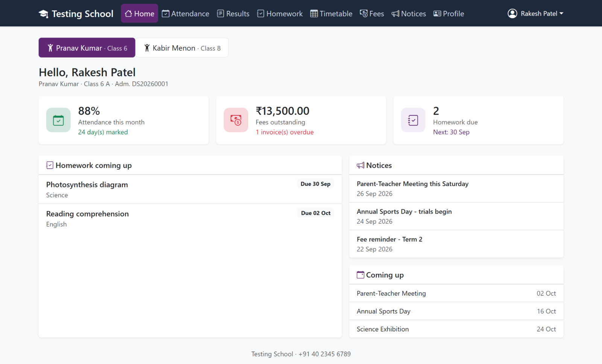
Task: Click Next: 30 Sep homework text
Action: click(x=451, y=132)
